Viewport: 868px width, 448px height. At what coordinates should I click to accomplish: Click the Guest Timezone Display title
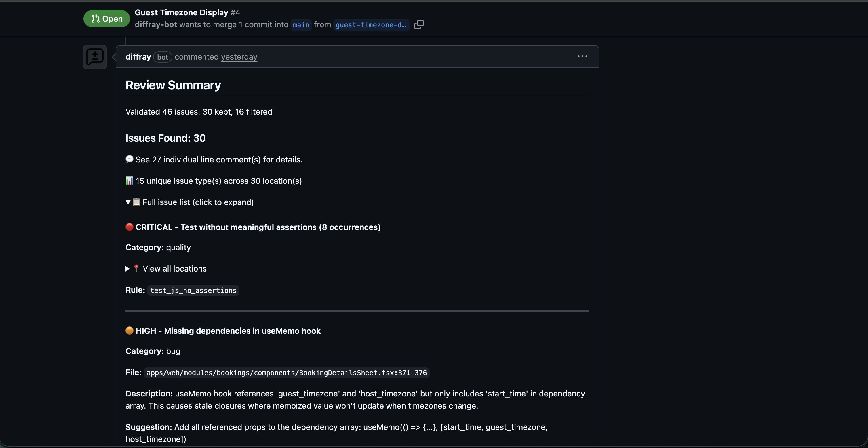(181, 12)
